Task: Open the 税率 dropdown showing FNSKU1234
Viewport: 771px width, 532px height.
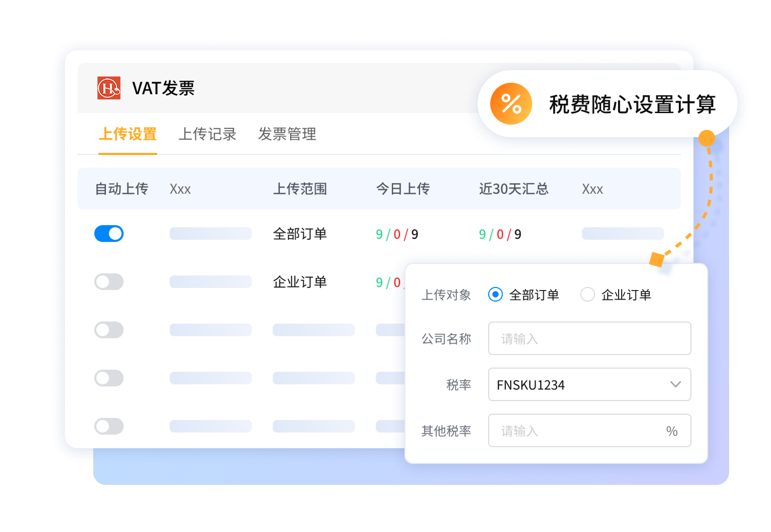Action: (576, 385)
